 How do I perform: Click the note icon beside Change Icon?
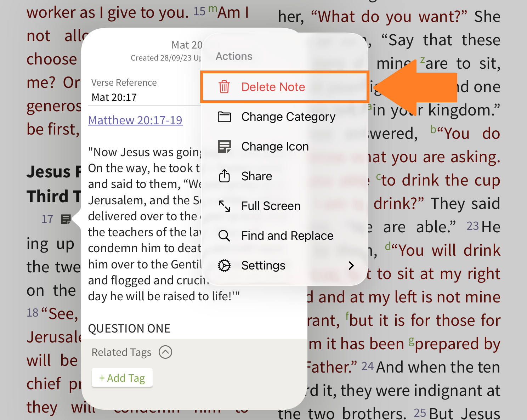pos(224,146)
